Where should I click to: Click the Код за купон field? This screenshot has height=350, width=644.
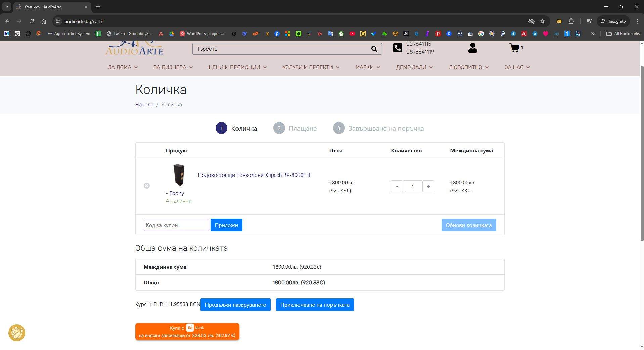(x=176, y=225)
